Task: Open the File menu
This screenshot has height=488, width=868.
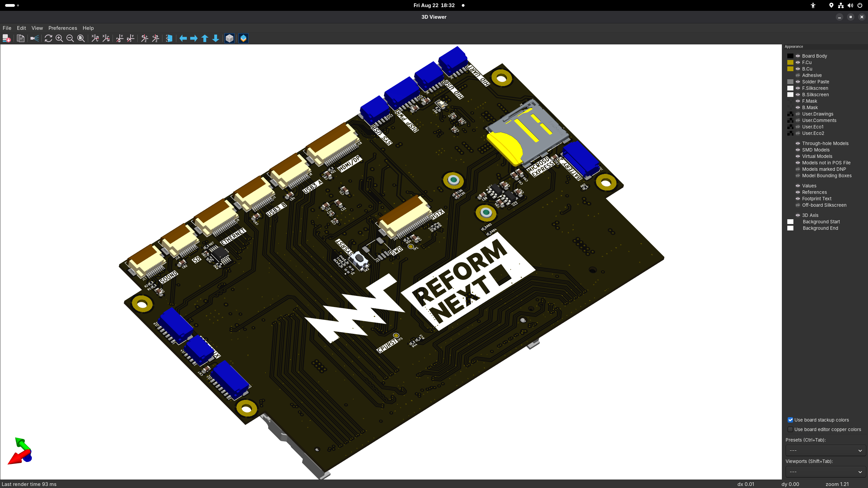Action: click(7, 28)
